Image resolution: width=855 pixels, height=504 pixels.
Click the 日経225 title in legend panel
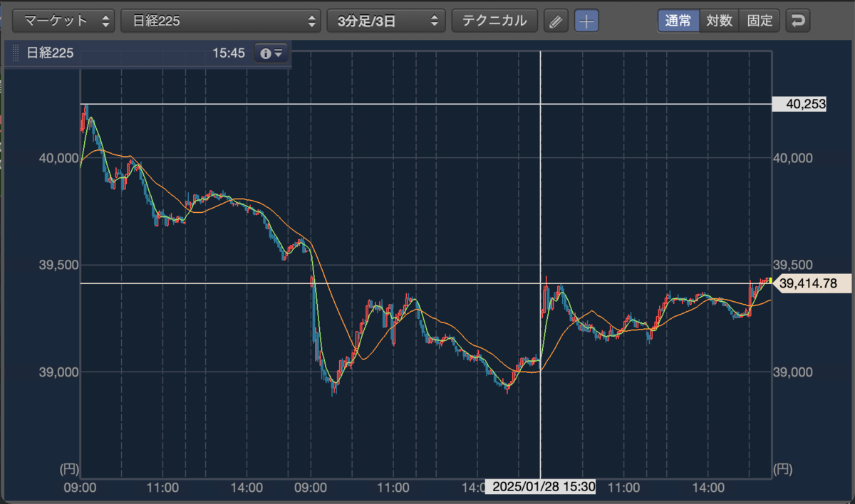(x=50, y=53)
